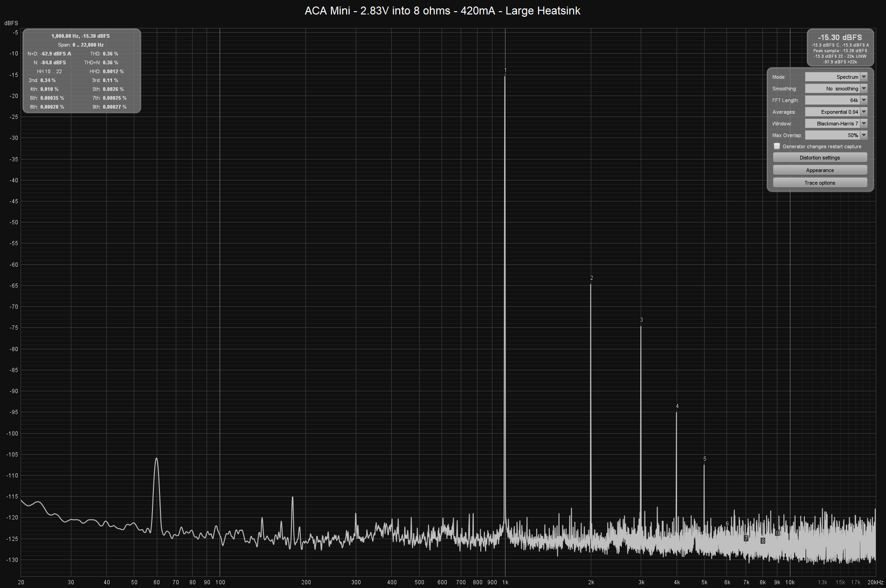Image resolution: width=886 pixels, height=588 pixels.
Task: Click the Peak sample: -15.28 dBFS line
Action: coord(840,50)
